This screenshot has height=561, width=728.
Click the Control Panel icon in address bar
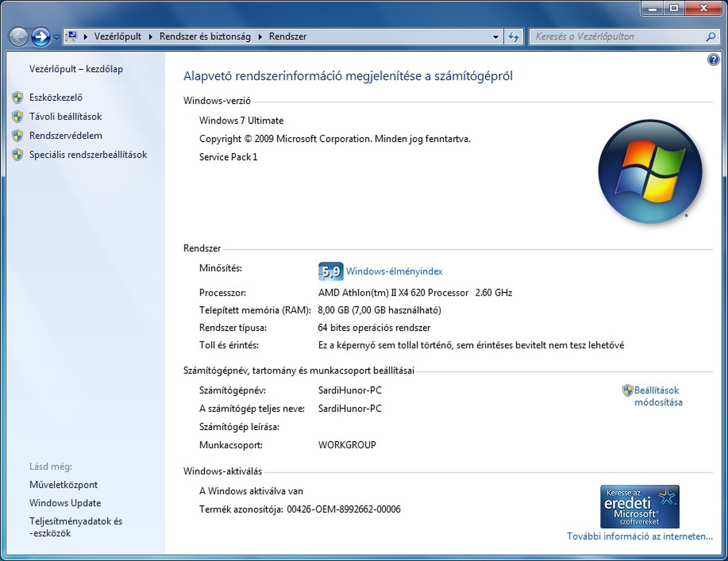72,36
